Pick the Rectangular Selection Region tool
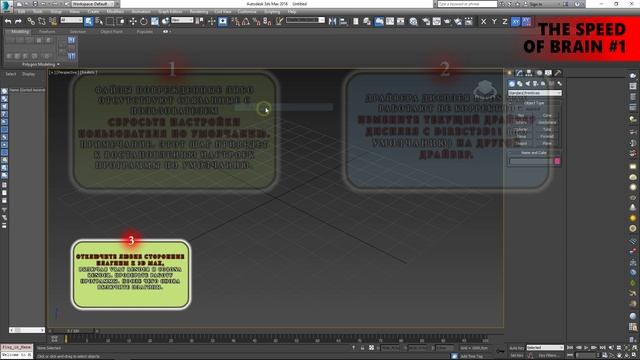 (110, 21)
